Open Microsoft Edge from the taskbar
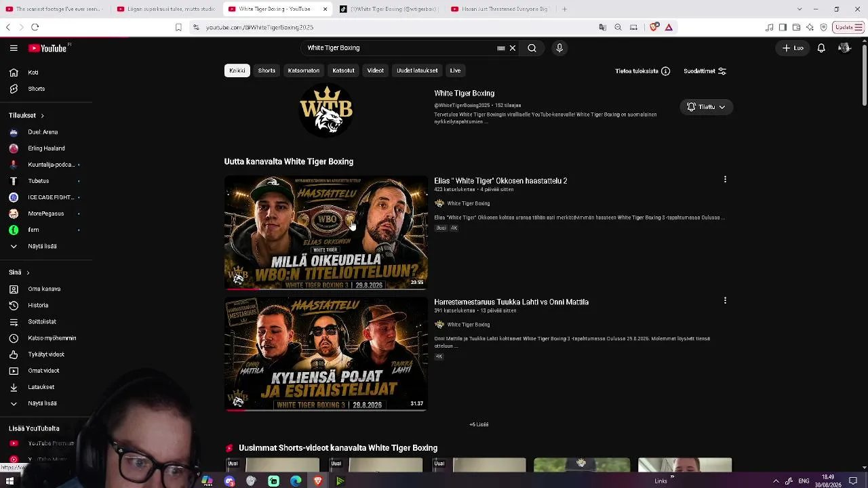The image size is (868, 488). pos(296,481)
